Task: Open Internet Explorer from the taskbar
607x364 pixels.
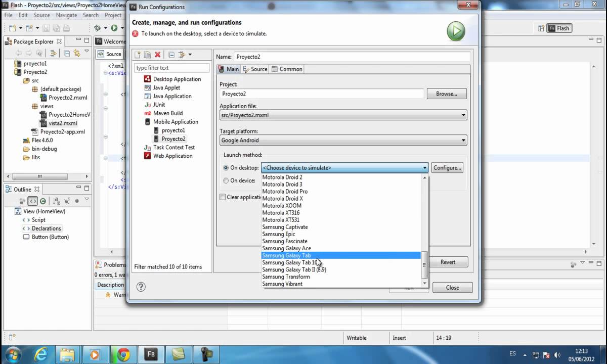Action: click(41, 354)
